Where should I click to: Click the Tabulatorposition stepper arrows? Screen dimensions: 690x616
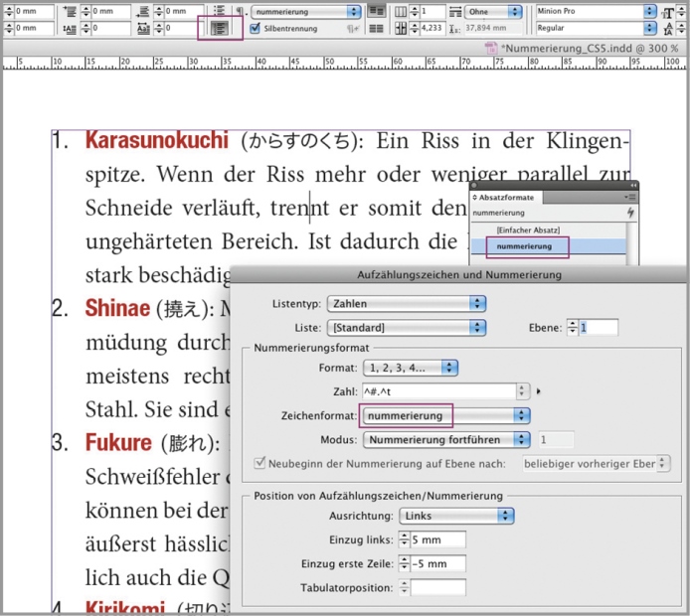(404, 588)
